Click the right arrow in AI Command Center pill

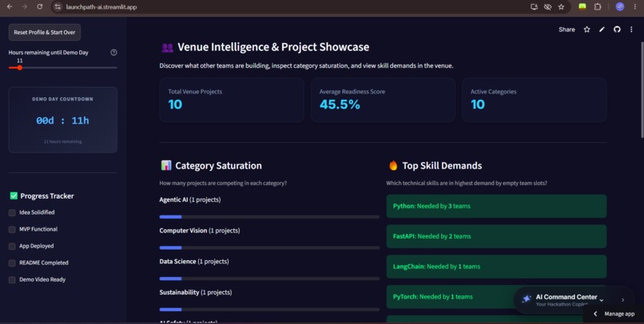click(x=622, y=300)
